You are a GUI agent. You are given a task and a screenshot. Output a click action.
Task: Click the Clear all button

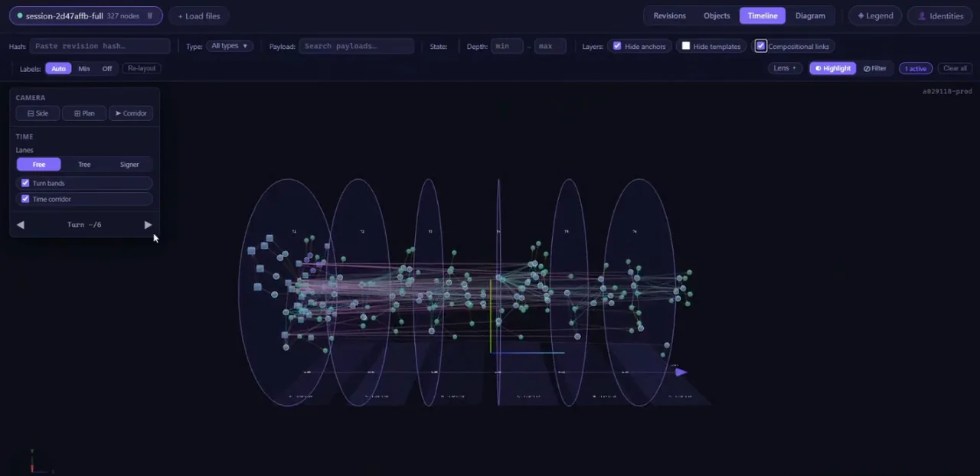pos(955,68)
